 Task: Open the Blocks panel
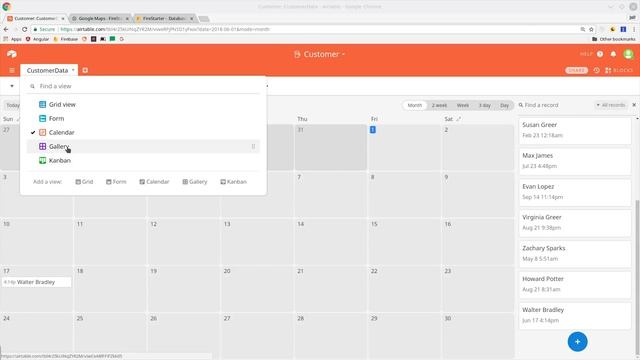pyautogui.click(x=619, y=70)
